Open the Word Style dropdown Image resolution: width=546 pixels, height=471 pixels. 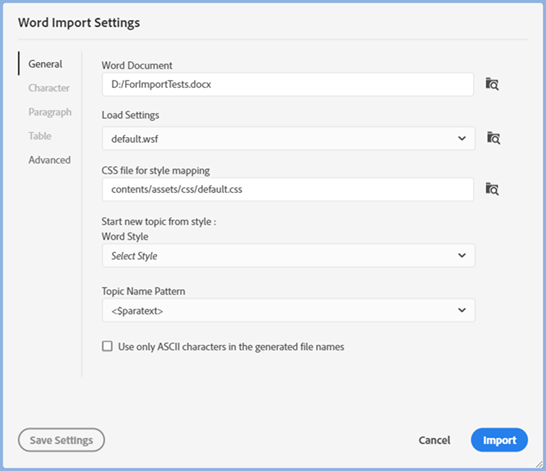point(288,256)
